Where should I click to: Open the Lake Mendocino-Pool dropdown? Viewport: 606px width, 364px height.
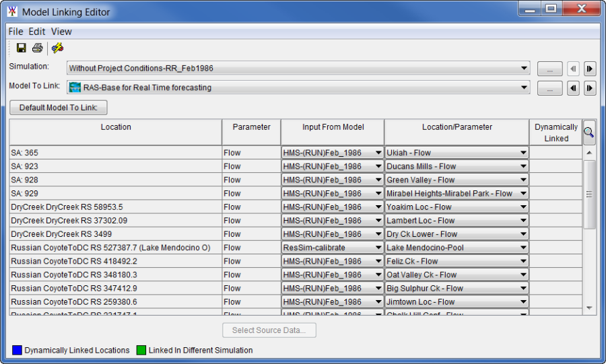pyautogui.click(x=457, y=248)
